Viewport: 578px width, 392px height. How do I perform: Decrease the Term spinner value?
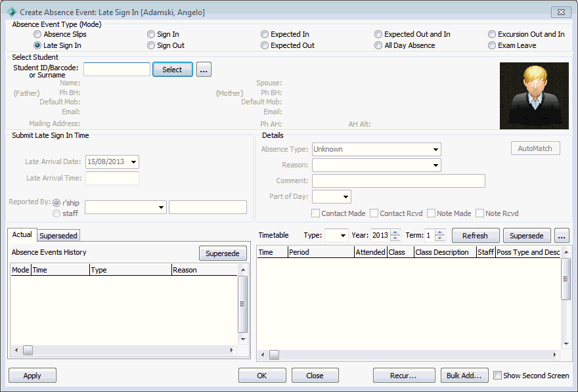click(439, 238)
